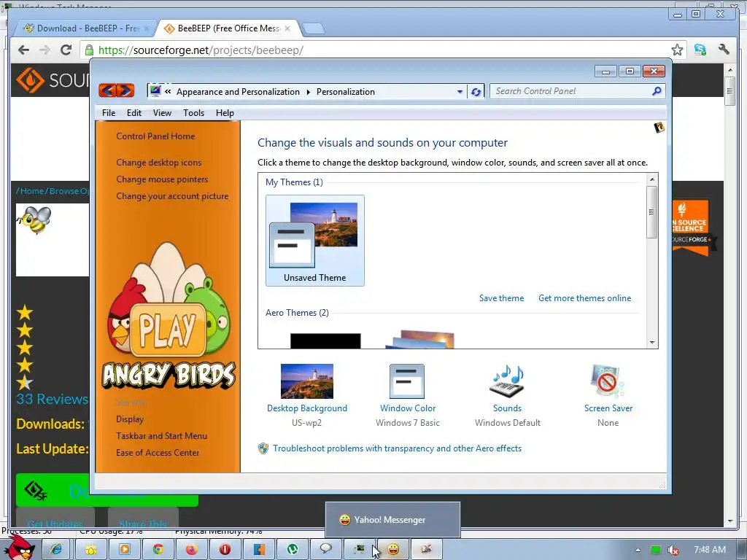The height and width of the screenshot is (560, 747).
Task: Switch to Download - BeeBEEP Chrome tab
Action: 85,28
